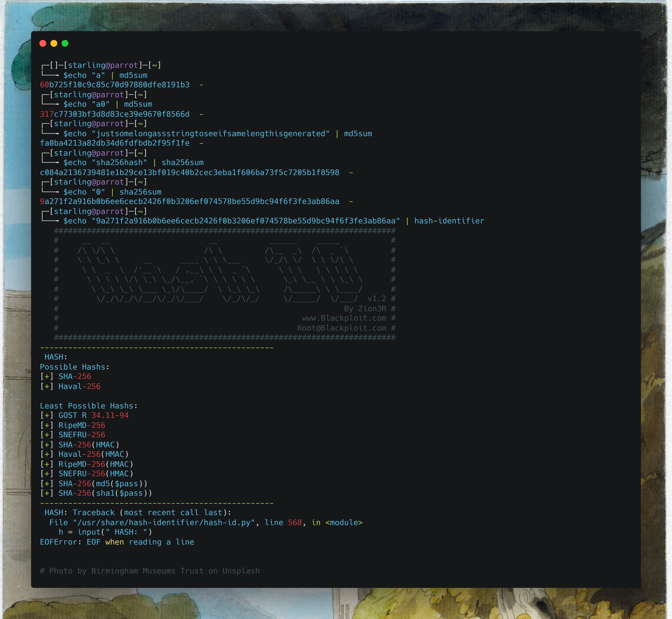Click the hash starting with 317c77
Viewport: 672px width, 619px height.
(115, 114)
